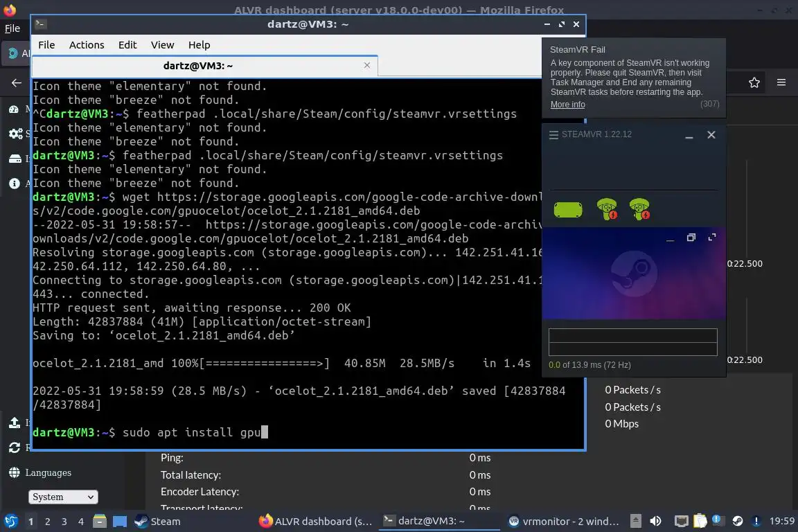Open the clipboard tray icon
This screenshot has width=798, height=532.
pyautogui.click(x=700, y=521)
